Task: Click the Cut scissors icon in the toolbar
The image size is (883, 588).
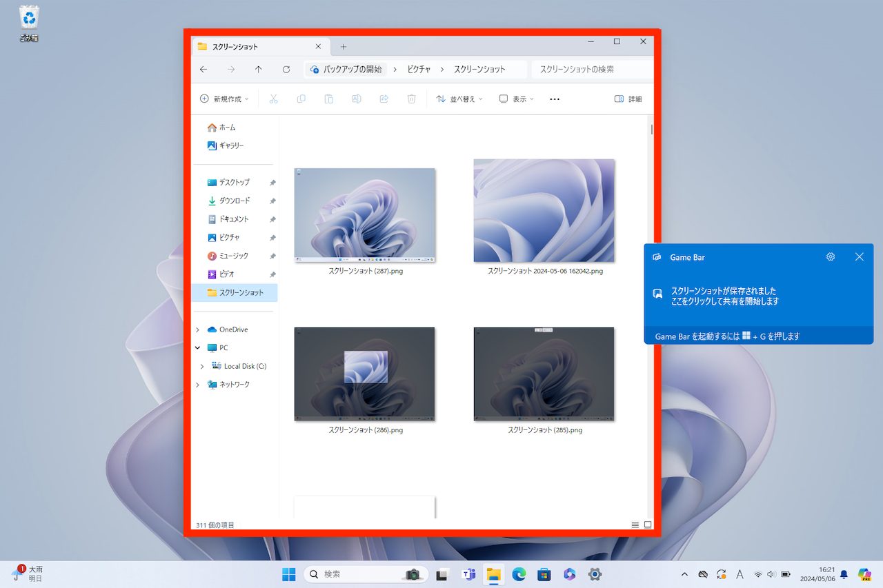Action: tap(273, 99)
